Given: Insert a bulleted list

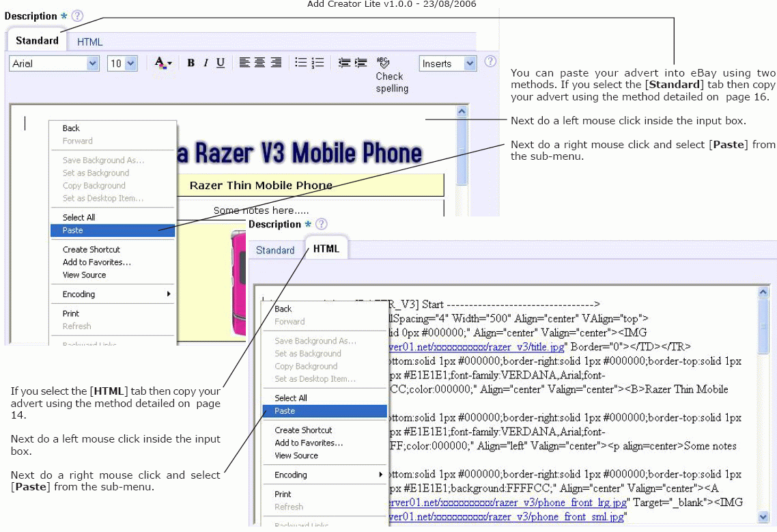Looking at the screenshot, I should (x=300, y=62).
